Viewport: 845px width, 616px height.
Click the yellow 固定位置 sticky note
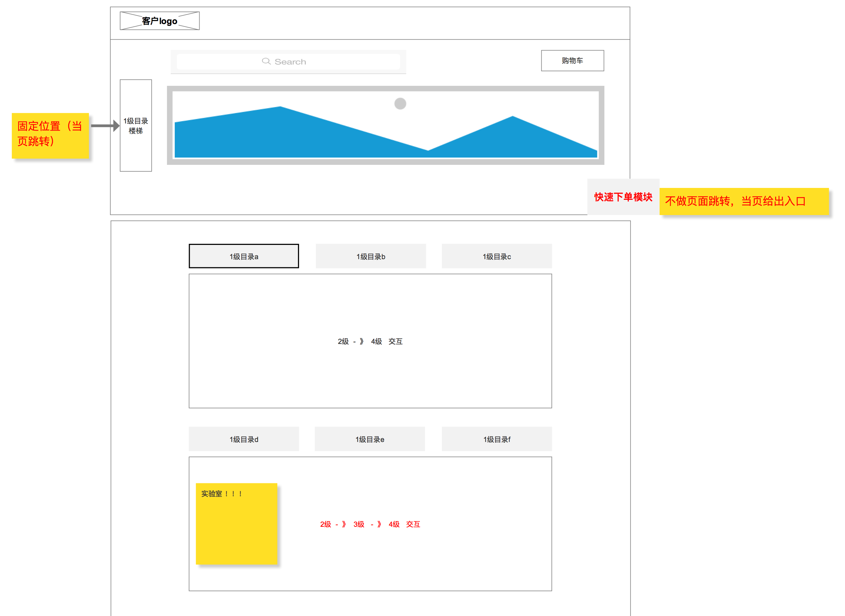click(x=50, y=135)
